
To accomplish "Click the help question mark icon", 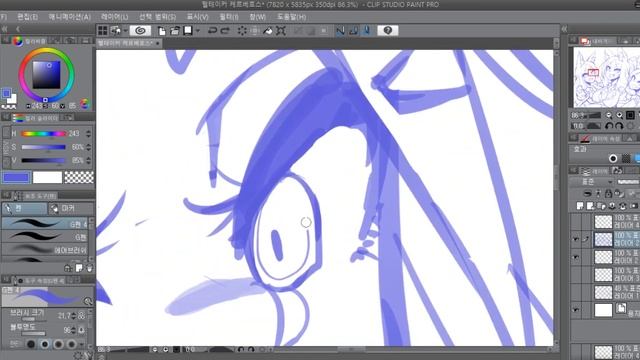I will (388, 31).
